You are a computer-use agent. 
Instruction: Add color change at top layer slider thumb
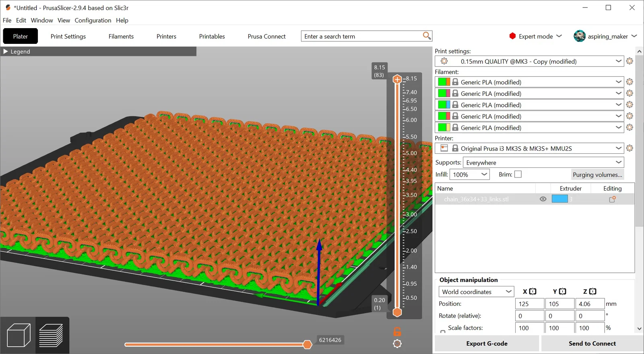pos(397,79)
